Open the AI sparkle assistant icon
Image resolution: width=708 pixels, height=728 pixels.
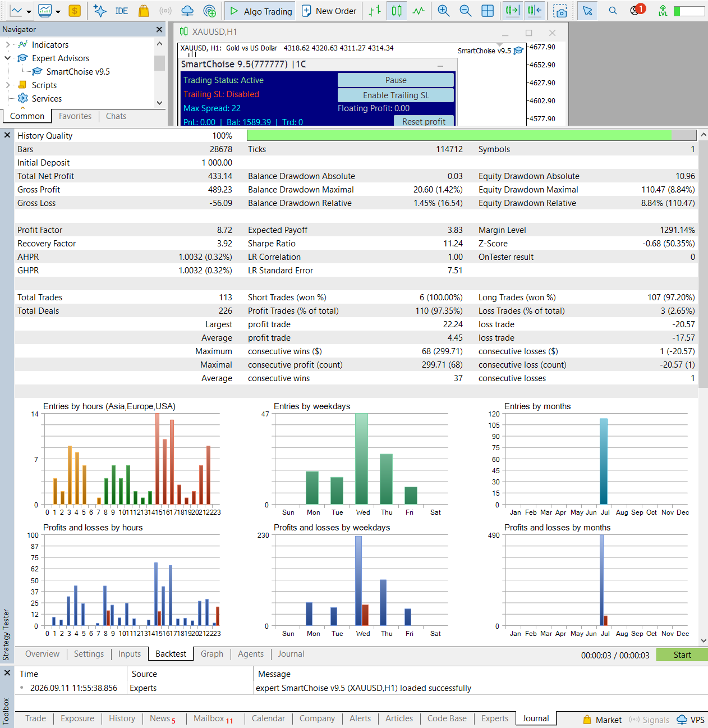tap(100, 11)
